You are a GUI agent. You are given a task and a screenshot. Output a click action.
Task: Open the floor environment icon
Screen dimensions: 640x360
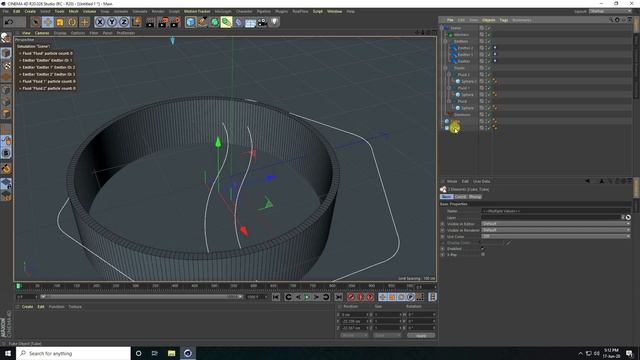point(250,22)
